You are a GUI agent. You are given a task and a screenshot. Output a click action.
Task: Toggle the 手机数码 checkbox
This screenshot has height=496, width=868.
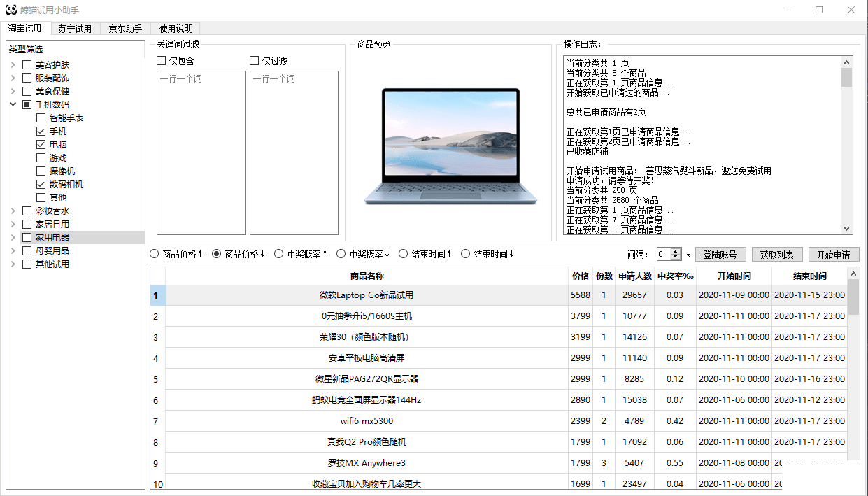[x=27, y=105]
